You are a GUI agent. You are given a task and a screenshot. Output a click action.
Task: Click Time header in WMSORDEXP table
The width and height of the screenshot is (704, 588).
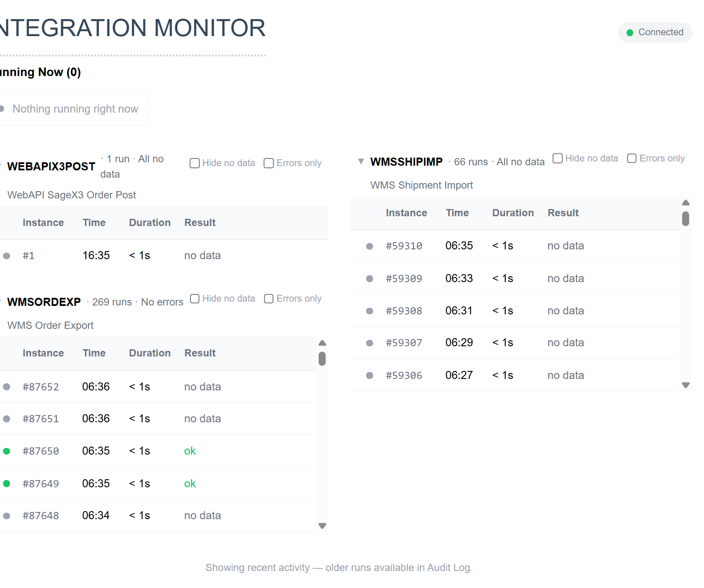tap(94, 353)
